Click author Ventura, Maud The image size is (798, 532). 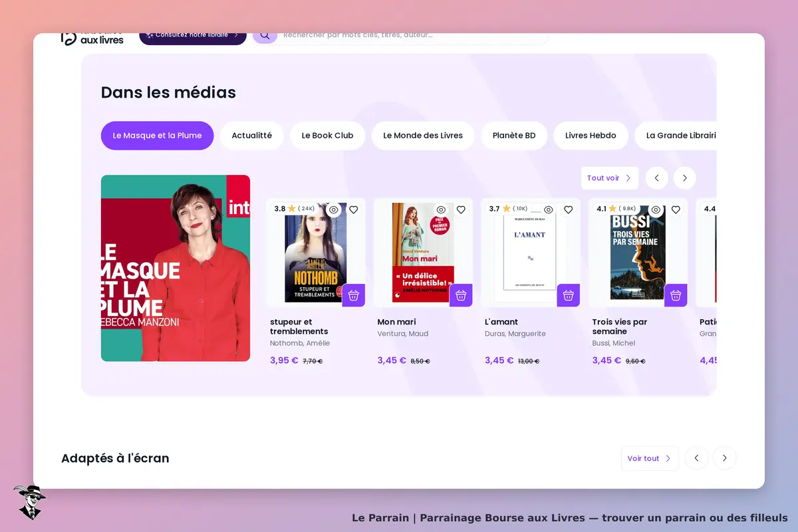403,334
